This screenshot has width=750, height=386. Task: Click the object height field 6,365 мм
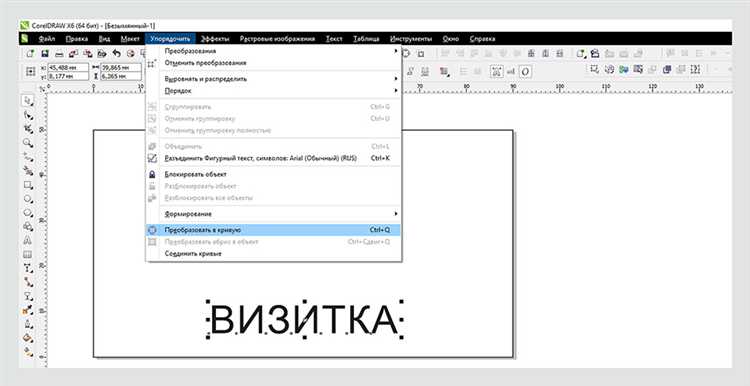click(x=121, y=76)
